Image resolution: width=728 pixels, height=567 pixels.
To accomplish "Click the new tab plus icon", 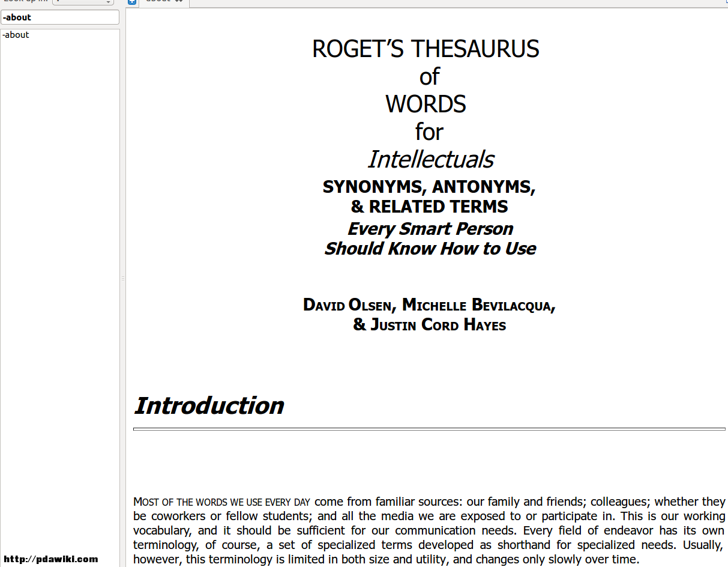I will 132,2.
